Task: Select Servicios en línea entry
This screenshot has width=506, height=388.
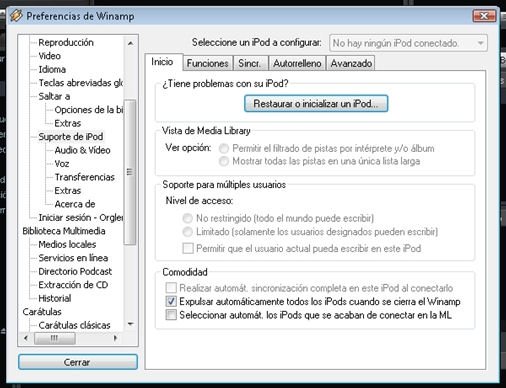Action: click(x=73, y=258)
